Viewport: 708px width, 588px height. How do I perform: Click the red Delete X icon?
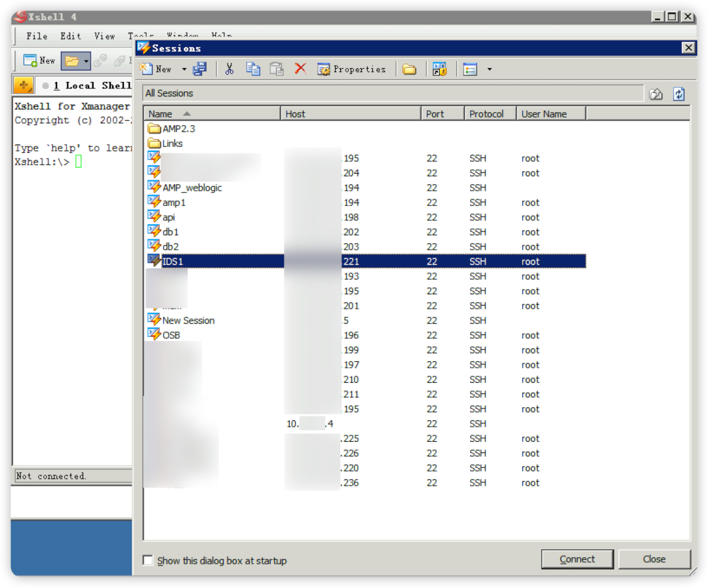(x=300, y=69)
